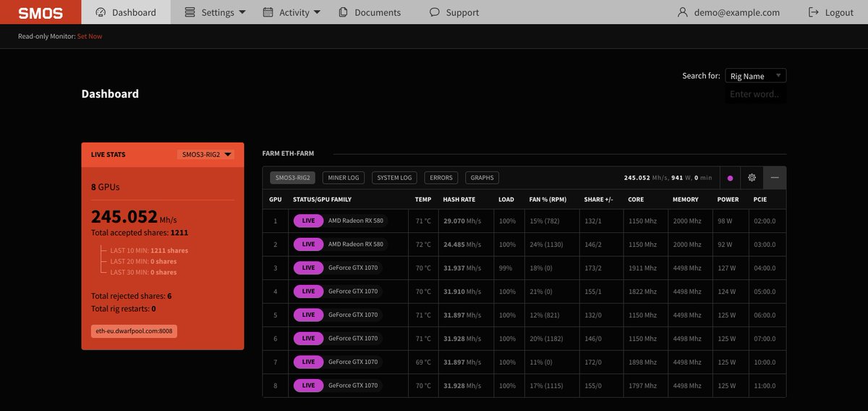Screen dimensions: 868x411
Task: Open the Graphs tab
Action: [482, 177]
